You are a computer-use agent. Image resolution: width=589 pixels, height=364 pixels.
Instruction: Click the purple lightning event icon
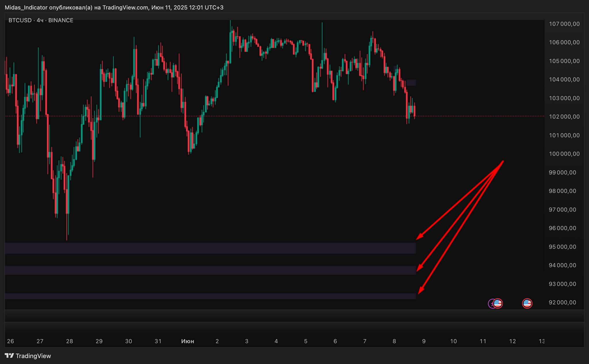click(491, 304)
